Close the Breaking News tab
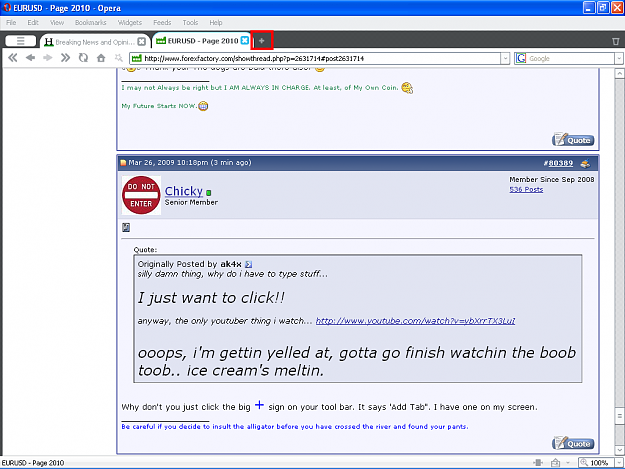 (142, 41)
